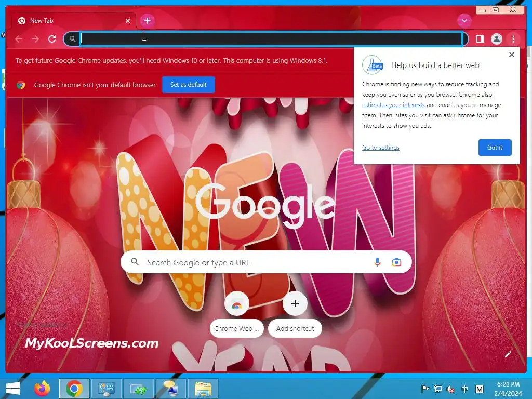
Task: Open Go to settings link
Action: pos(381,148)
